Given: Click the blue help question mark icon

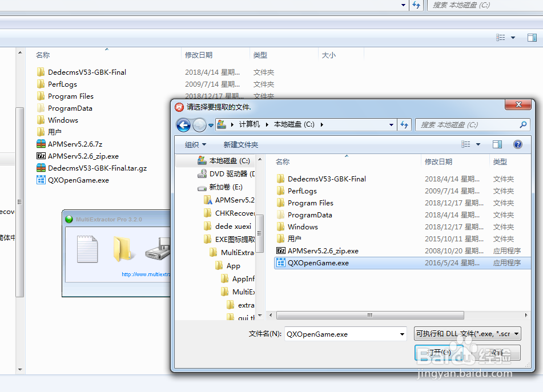Looking at the screenshot, I should (x=518, y=144).
